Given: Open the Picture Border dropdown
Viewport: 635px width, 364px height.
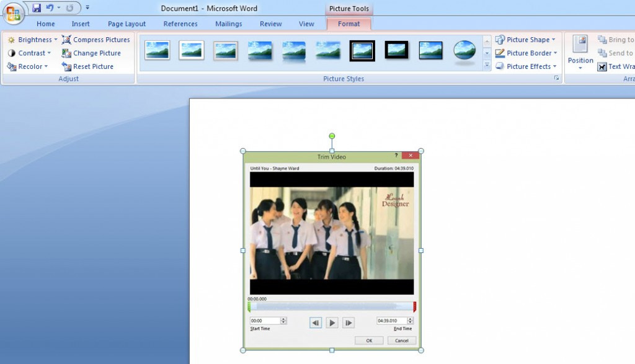Looking at the screenshot, I should (526, 53).
